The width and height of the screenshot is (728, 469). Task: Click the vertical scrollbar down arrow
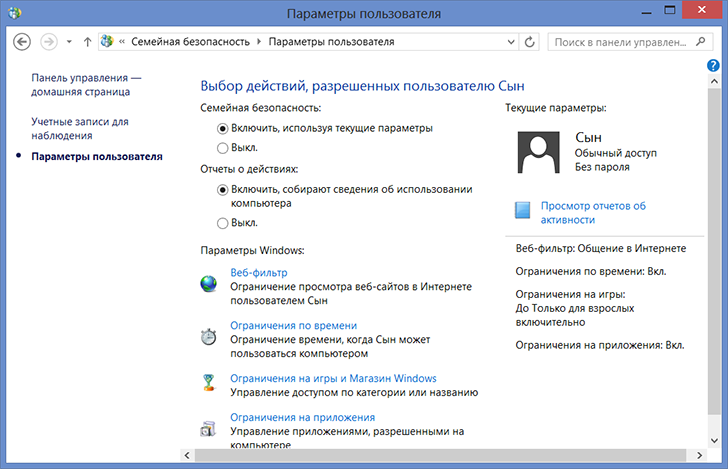[x=714, y=440]
